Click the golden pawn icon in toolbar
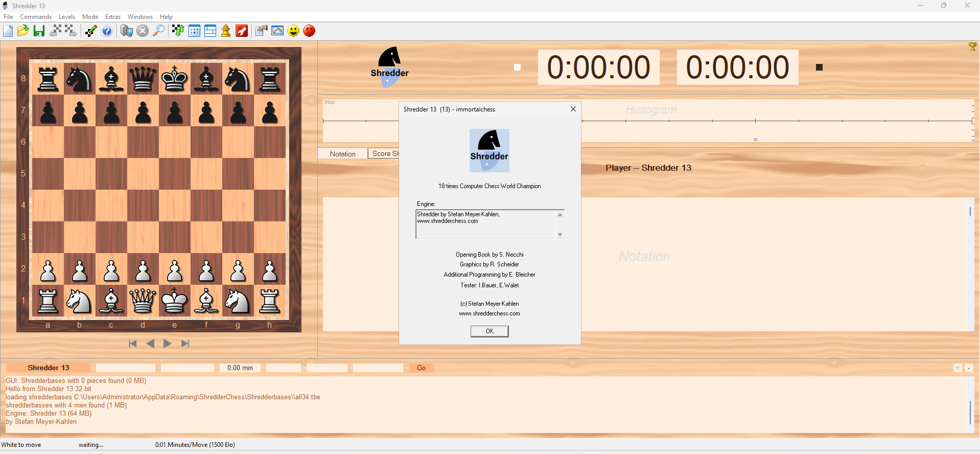The width and height of the screenshot is (980, 454). point(226,31)
